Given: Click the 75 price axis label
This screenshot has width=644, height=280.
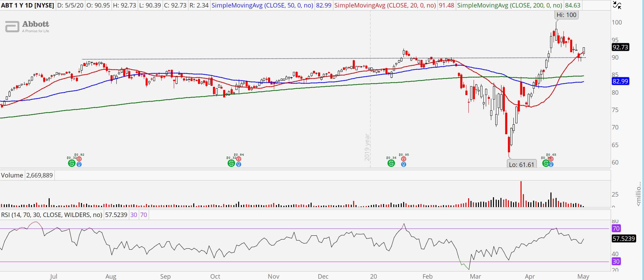Looking at the screenshot, I should (x=615, y=110).
